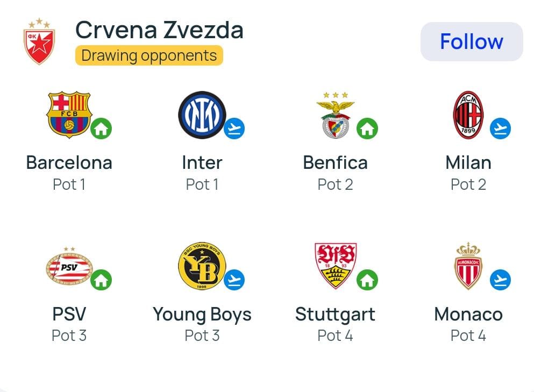This screenshot has height=392, width=534.
Task: Select the PSV club logo
Action: [69, 266]
